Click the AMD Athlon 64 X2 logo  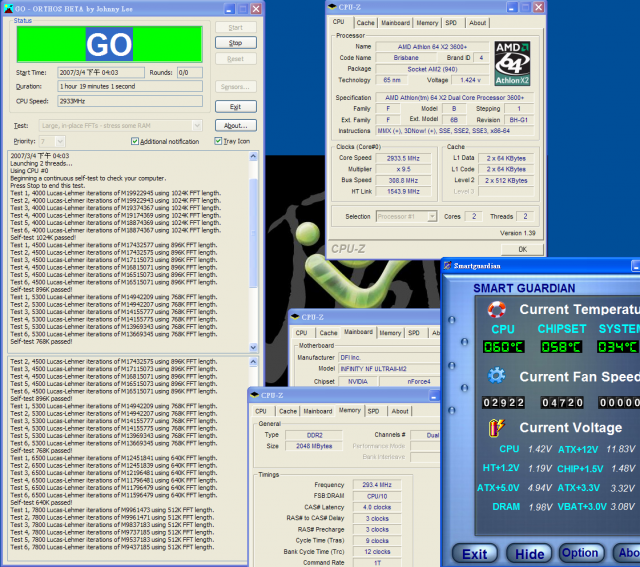pyautogui.click(x=512, y=63)
